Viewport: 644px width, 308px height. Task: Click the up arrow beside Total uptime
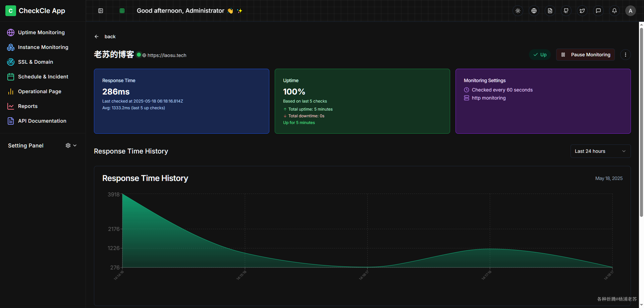285,109
